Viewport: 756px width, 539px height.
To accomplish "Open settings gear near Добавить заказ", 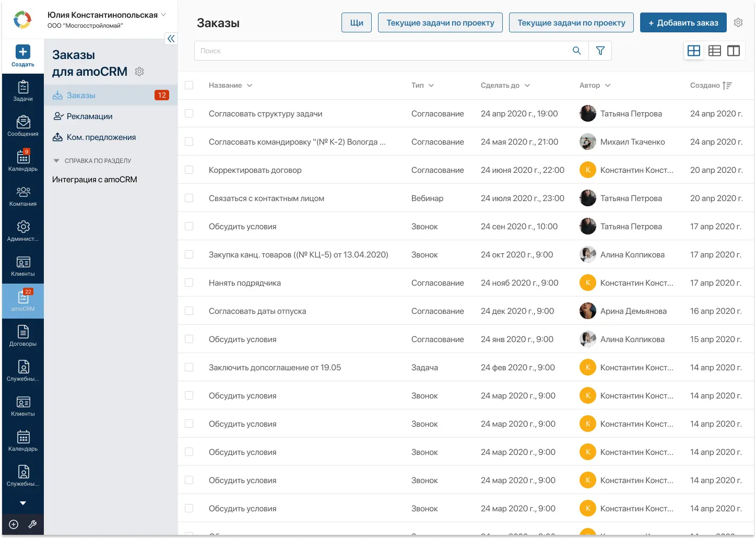I will coord(738,22).
